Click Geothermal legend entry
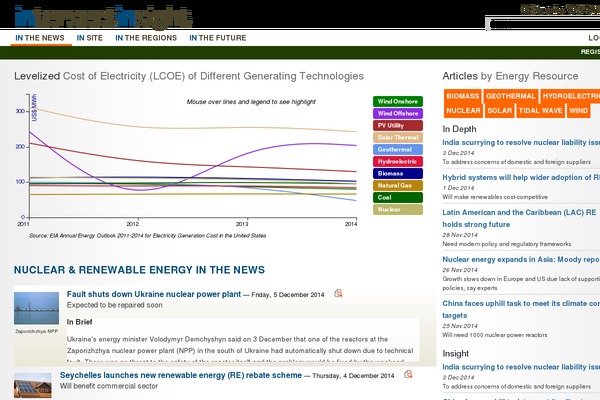This screenshot has height=400, width=600. pyautogui.click(x=398, y=149)
